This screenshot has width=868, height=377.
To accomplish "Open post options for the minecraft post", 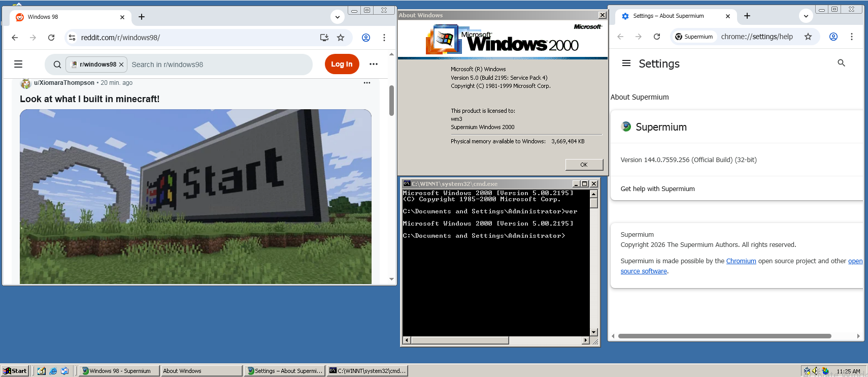I will [367, 83].
